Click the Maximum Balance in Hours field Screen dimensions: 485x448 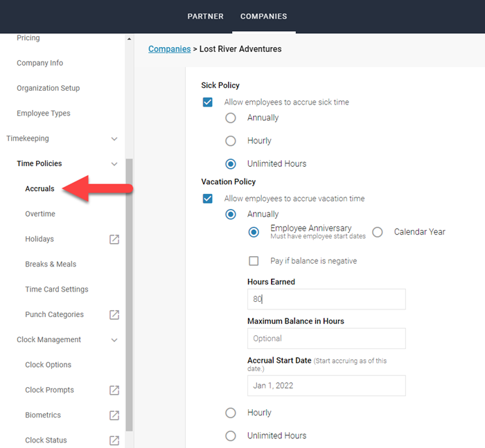tap(326, 339)
